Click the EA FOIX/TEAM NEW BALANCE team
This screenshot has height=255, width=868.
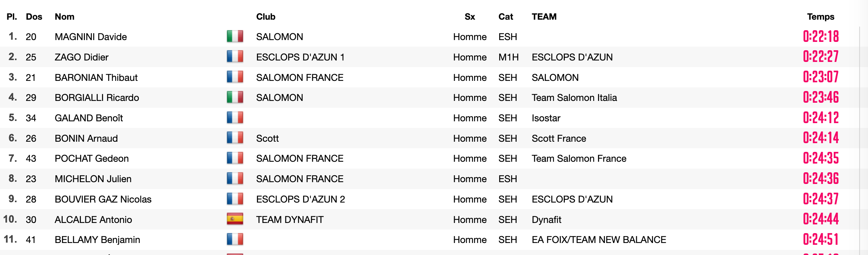pyautogui.click(x=599, y=240)
